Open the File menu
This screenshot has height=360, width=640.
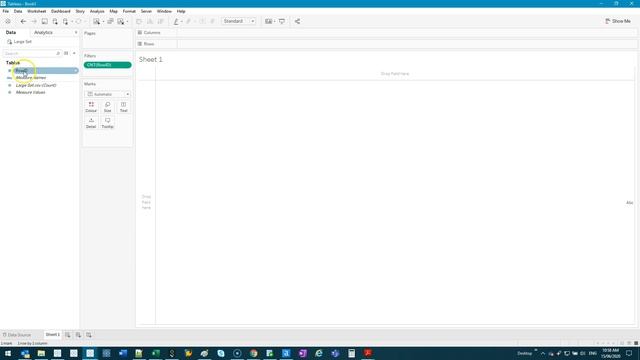pyautogui.click(x=6, y=11)
